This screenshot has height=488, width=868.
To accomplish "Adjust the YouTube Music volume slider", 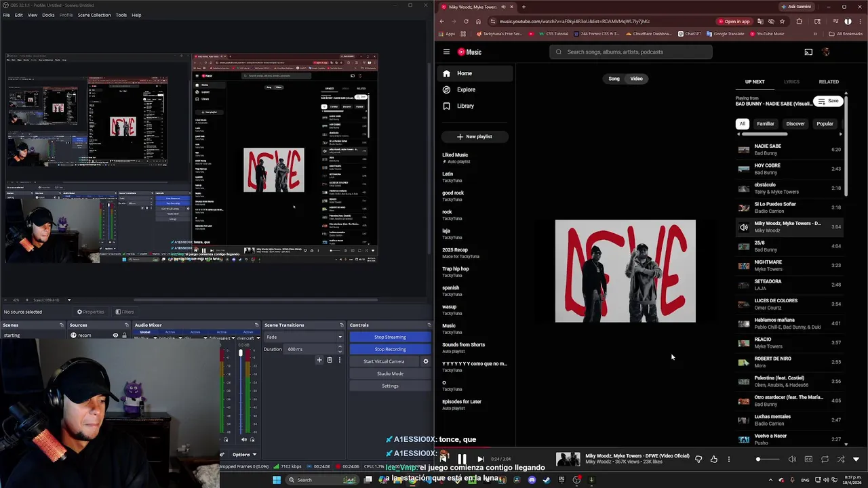I will [x=768, y=460].
